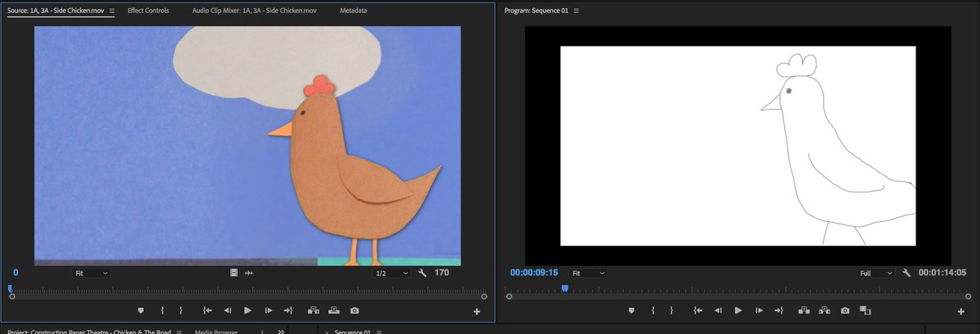
Task: Add marker in Program monitor
Action: 630,310
